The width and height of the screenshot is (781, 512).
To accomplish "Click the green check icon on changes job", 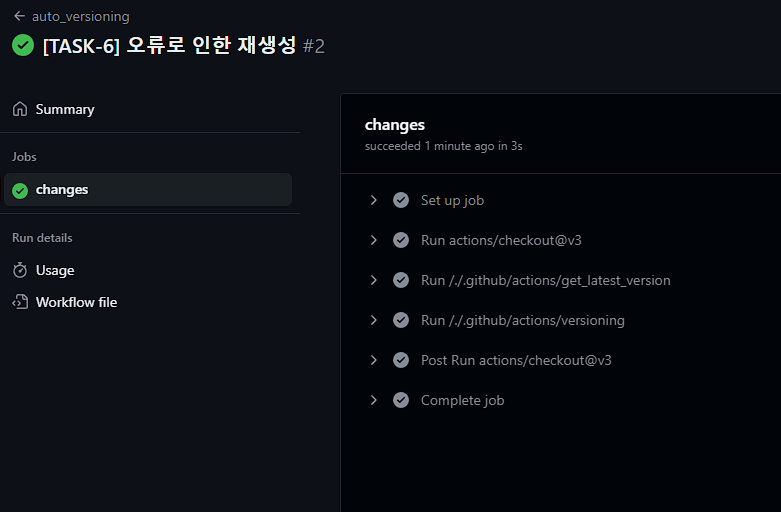I will point(20,190).
